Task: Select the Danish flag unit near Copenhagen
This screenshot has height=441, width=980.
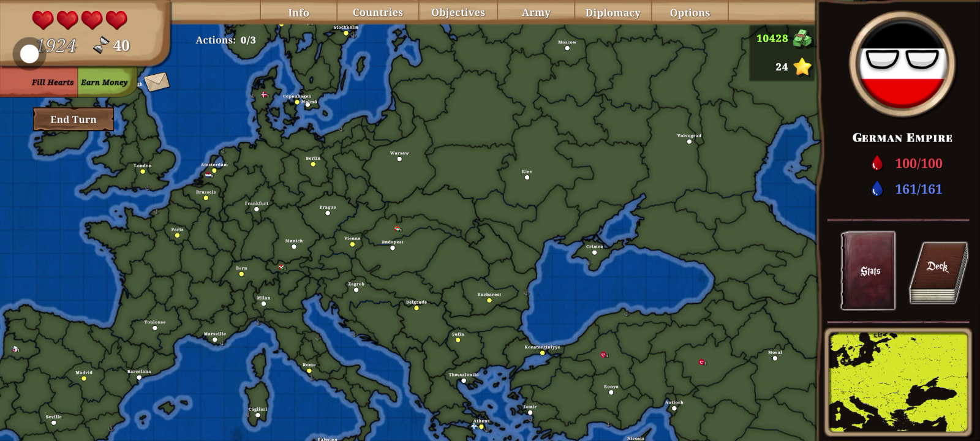Action: (265, 95)
